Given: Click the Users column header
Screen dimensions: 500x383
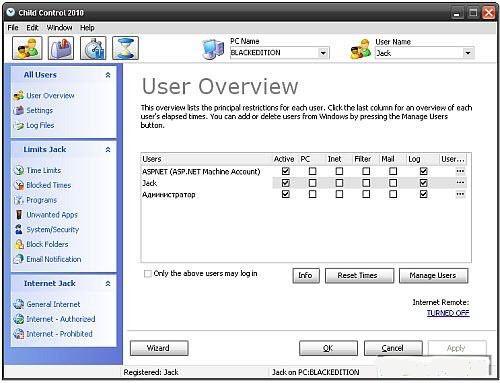Looking at the screenshot, I should click(206, 159).
